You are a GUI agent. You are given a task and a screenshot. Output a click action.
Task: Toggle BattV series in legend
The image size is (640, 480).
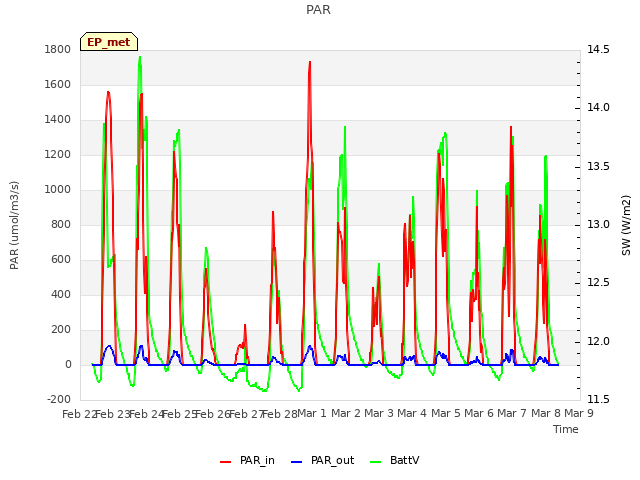pyautogui.click(x=394, y=460)
